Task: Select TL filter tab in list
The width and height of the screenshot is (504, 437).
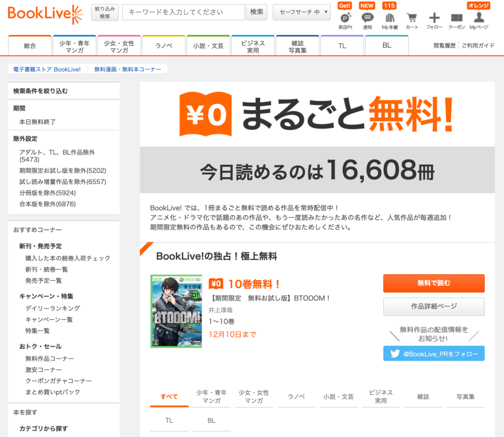Action: point(169,421)
